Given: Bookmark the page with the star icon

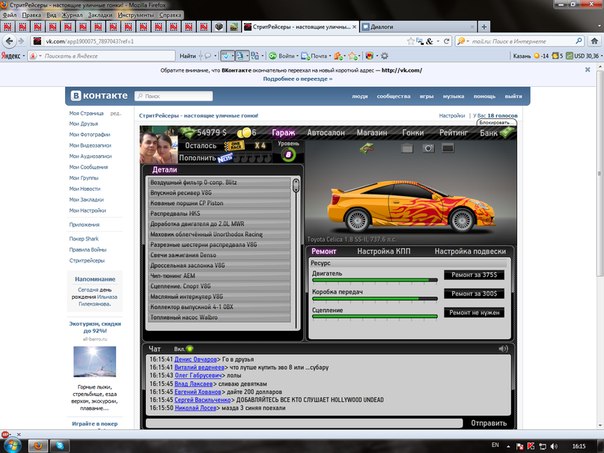Looking at the screenshot, I should tap(411, 41).
